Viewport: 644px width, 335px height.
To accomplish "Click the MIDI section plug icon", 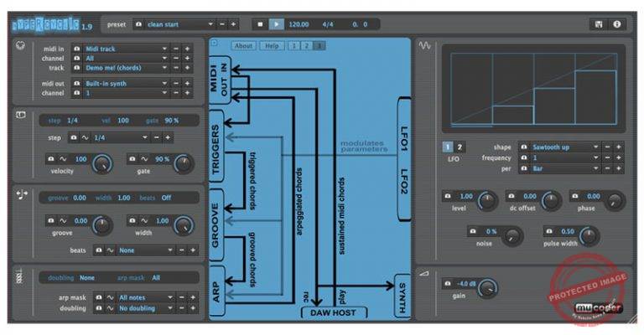I will [20, 46].
